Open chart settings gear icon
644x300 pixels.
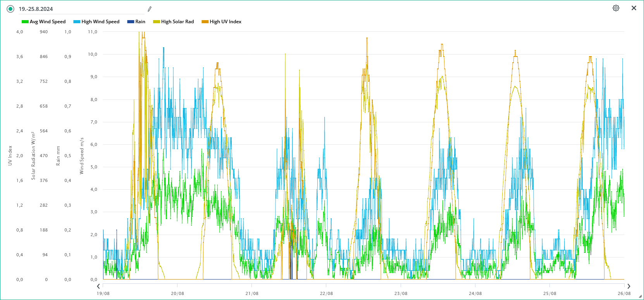[x=616, y=8]
